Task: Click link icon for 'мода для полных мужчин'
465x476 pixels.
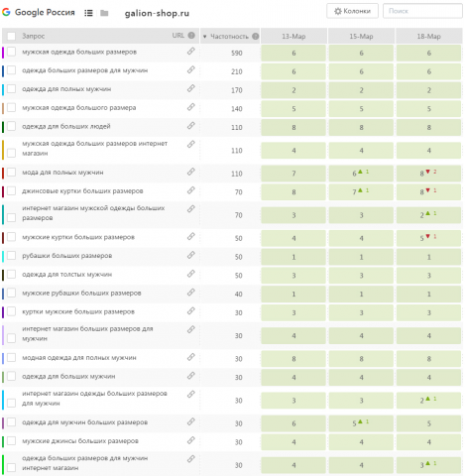Action: pyautogui.click(x=191, y=172)
